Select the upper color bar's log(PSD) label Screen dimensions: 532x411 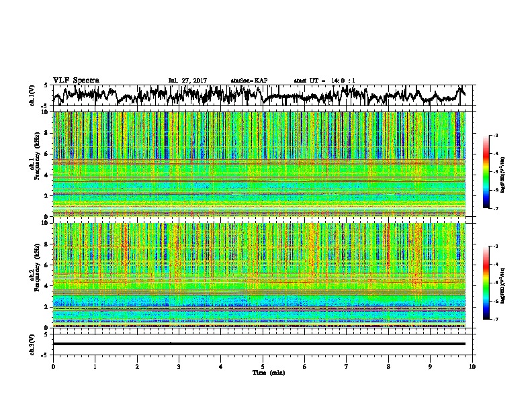[504, 175]
